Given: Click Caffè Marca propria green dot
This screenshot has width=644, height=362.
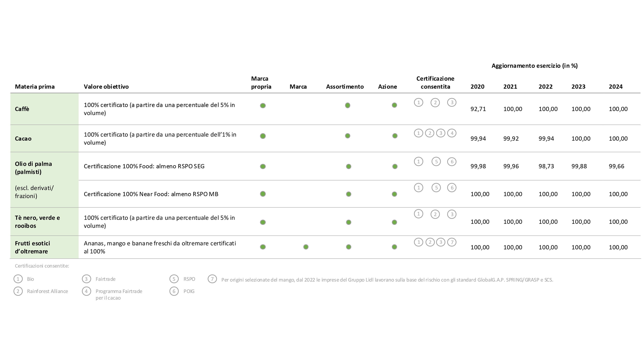Looking at the screenshot, I should coord(263,106).
